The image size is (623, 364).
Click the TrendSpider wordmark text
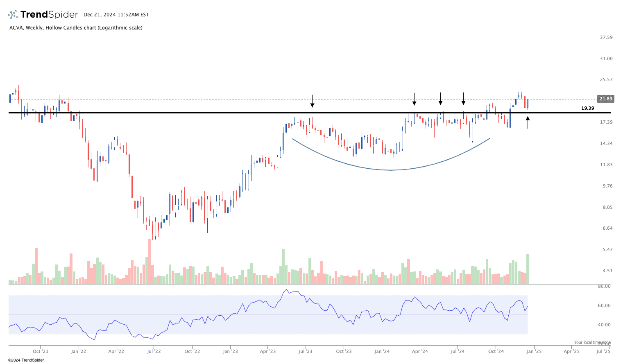(x=49, y=15)
